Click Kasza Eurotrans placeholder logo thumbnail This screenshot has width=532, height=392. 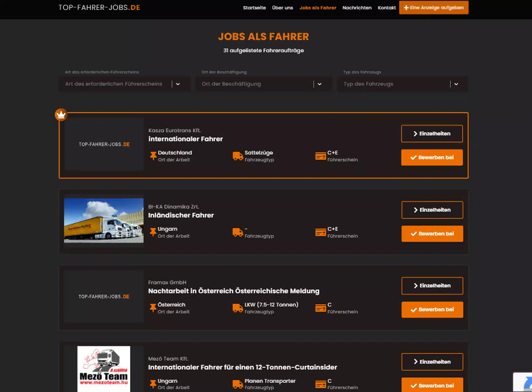104,144
